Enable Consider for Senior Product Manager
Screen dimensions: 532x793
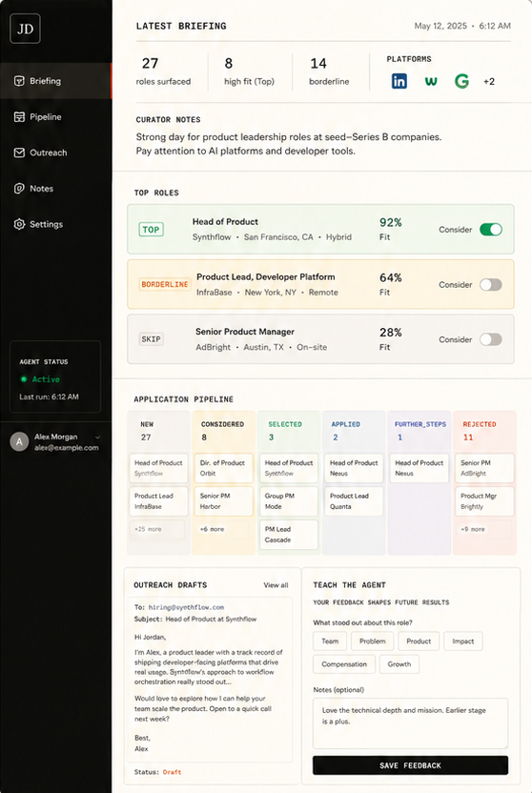pos(491,339)
